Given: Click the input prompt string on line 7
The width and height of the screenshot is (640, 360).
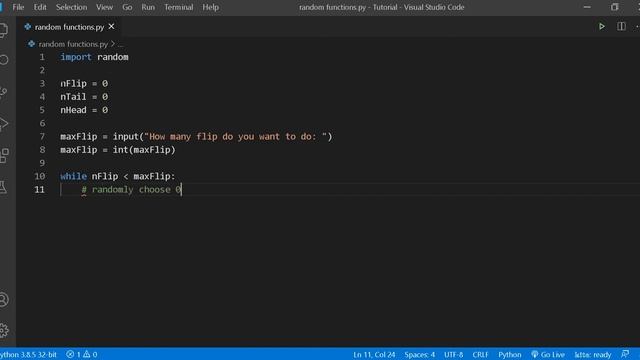Looking at the screenshot, I should (x=236, y=137).
